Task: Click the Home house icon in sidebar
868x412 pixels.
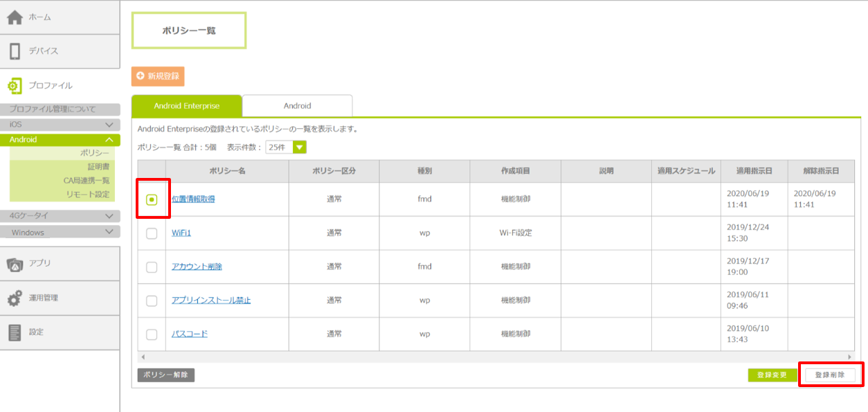Action: tap(15, 17)
